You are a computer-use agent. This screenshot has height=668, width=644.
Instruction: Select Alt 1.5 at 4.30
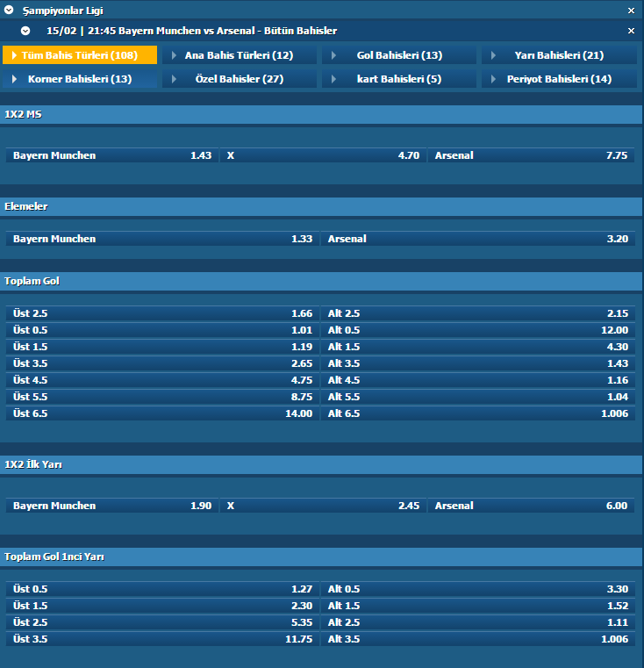click(x=478, y=347)
